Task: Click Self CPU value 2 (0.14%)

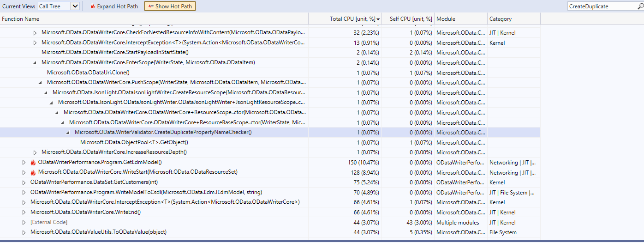Action: [x=422, y=53]
